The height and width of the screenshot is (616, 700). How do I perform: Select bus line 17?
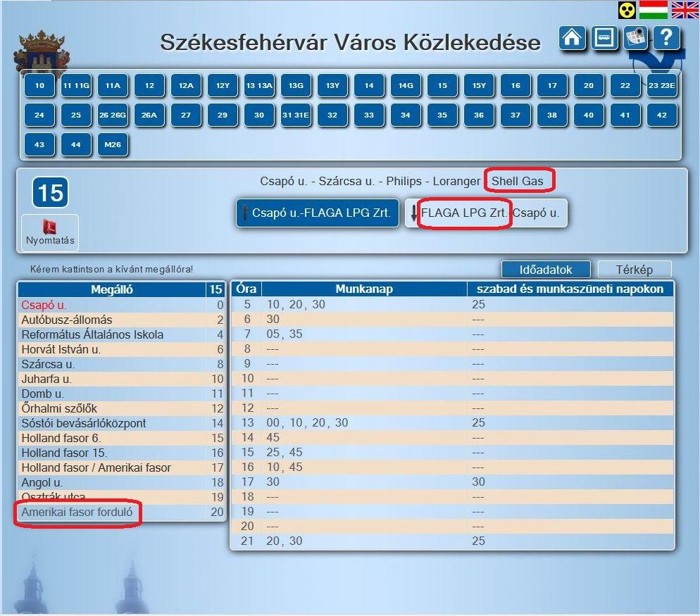(552, 85)
